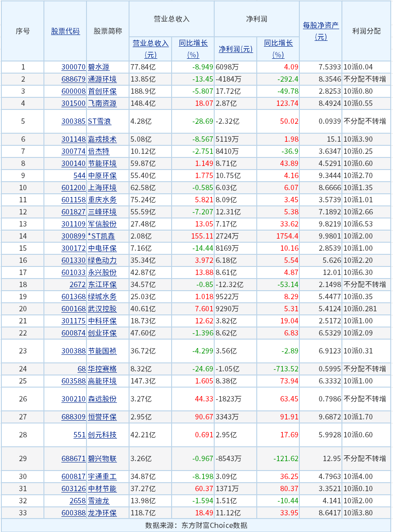Open stock code 300385 for ST雪浪
The height and width of the screenshot is (532, 393).
click(x=73, y=122)
